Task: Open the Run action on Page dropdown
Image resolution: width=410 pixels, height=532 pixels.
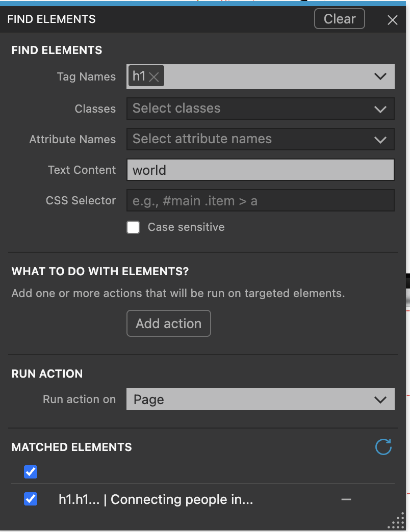Action: click(380, 400)
